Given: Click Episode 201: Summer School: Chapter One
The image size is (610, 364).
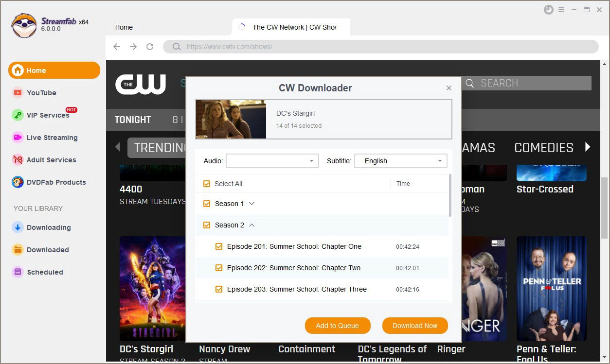Looking at the screenshot, I should click(294, 246).
